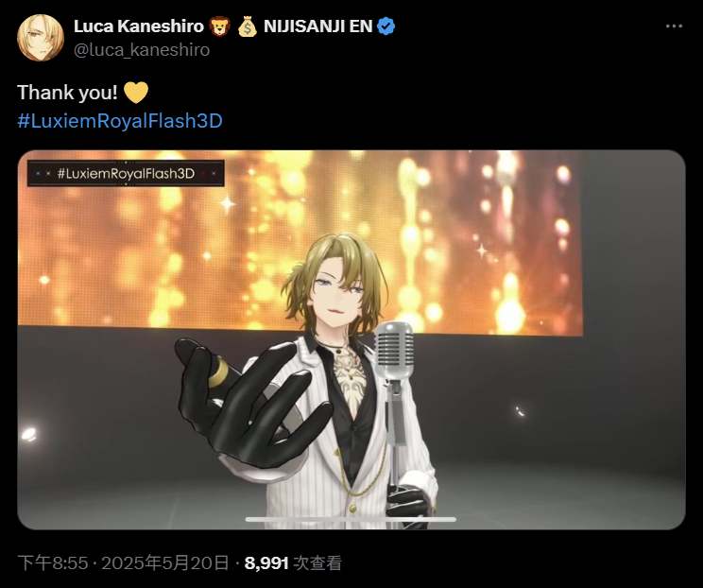Click the "Thank you!" tweet text
Screen dimensions: 703x588
tap(67, 93)
